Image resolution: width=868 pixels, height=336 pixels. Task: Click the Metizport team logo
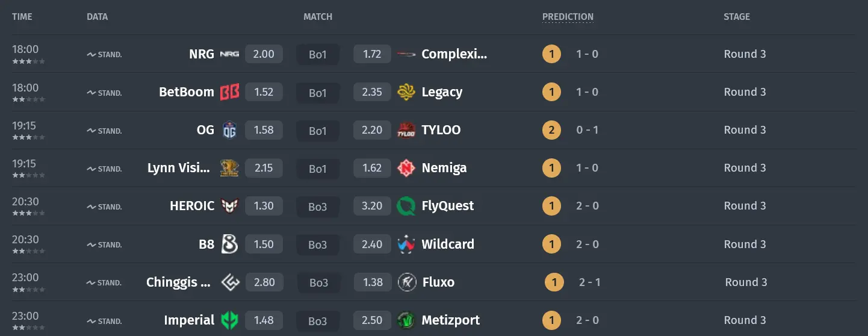pyautogui.click(x=407, y=320)
